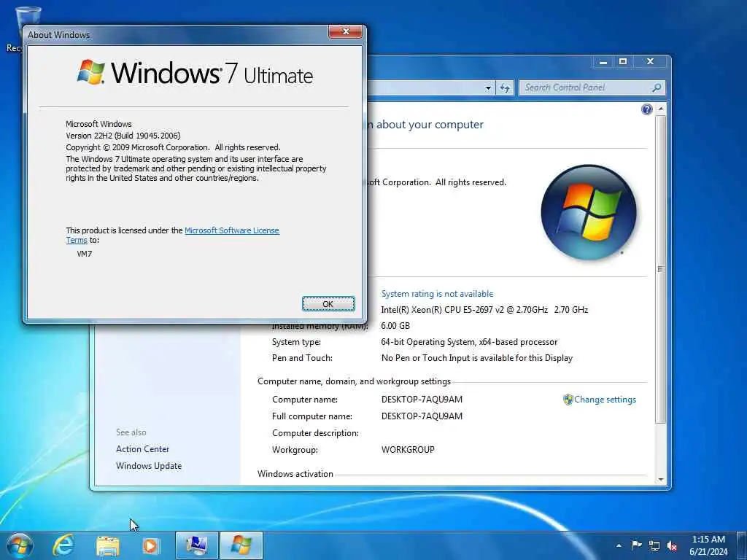Close the About Windows dialog
Screen dimensions: 747x560
click(345, 32)
